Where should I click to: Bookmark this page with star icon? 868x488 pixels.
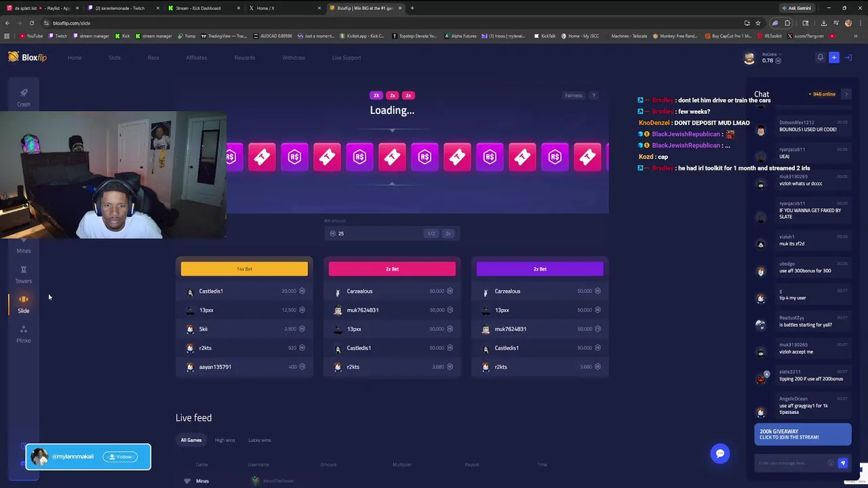758,23
